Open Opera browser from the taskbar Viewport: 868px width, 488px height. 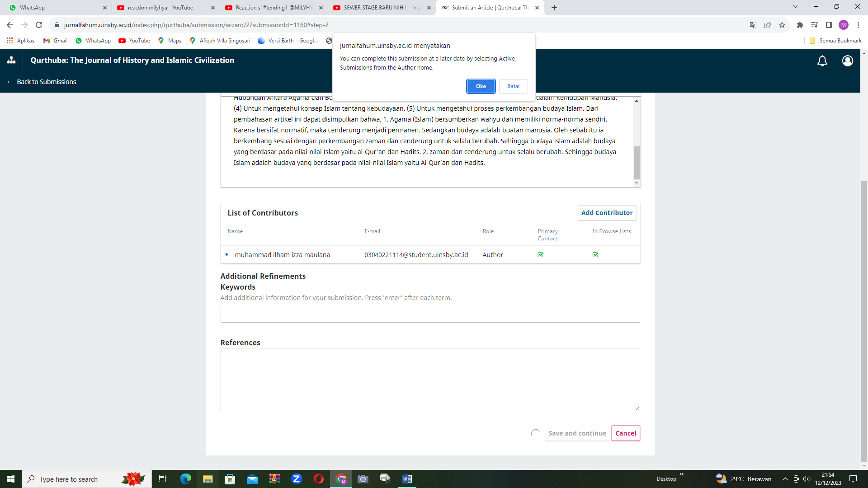click(x=318, y=479)
